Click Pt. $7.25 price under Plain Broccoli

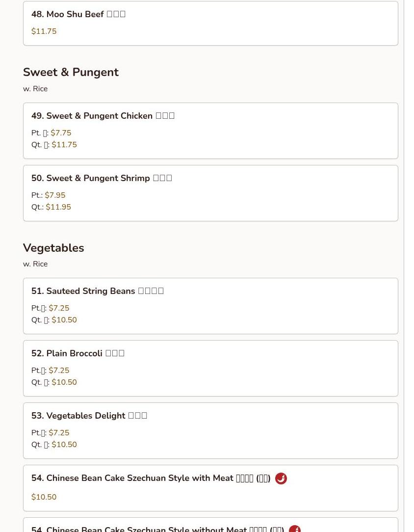click(x=59, y=371)
